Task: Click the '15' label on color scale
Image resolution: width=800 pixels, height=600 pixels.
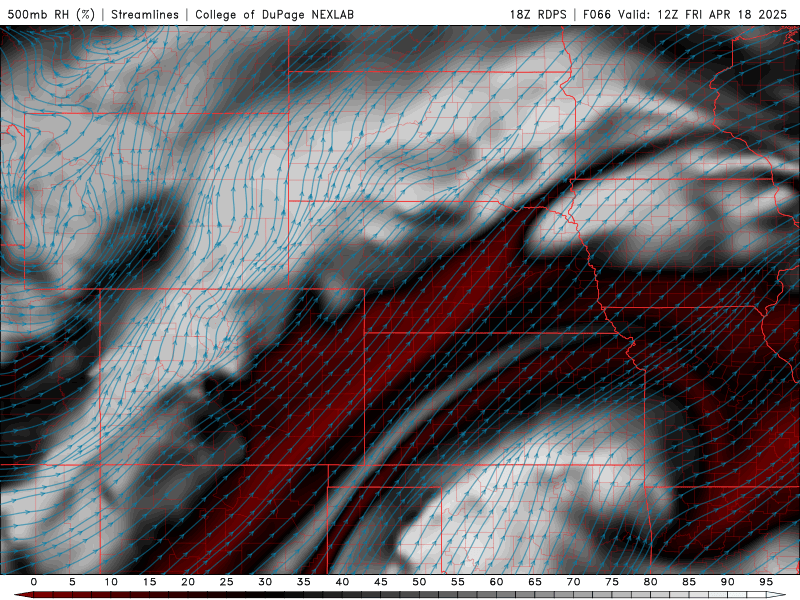Action: [149, 582]
